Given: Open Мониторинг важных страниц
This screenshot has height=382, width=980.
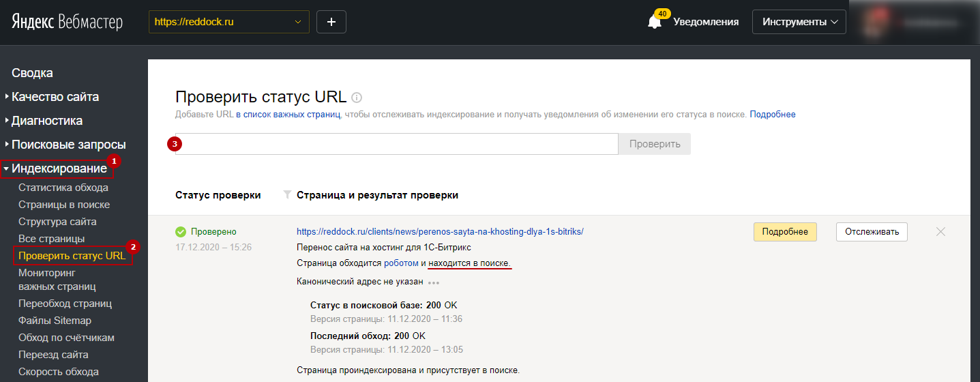Looking at the screenshot, I should (x=57, y=280).
